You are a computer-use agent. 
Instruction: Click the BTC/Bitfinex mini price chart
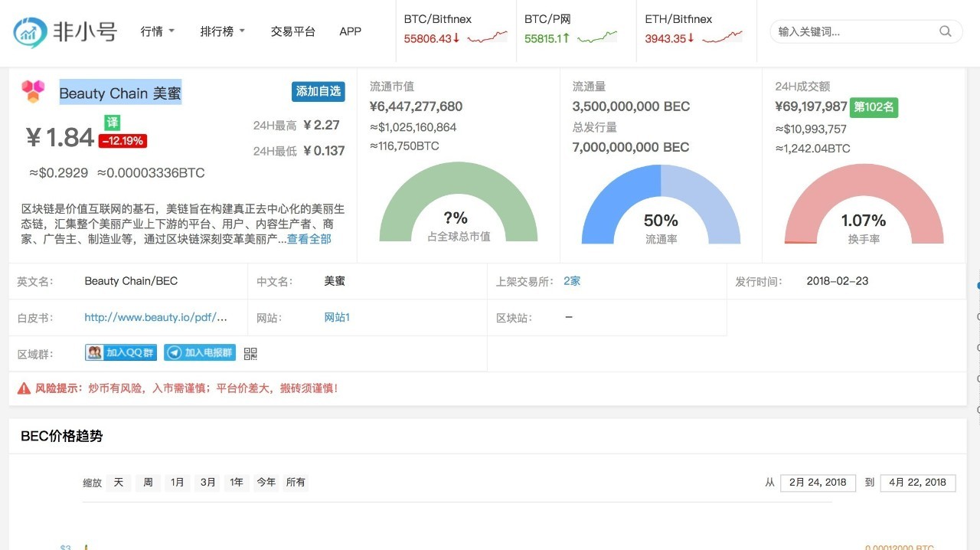488,37
